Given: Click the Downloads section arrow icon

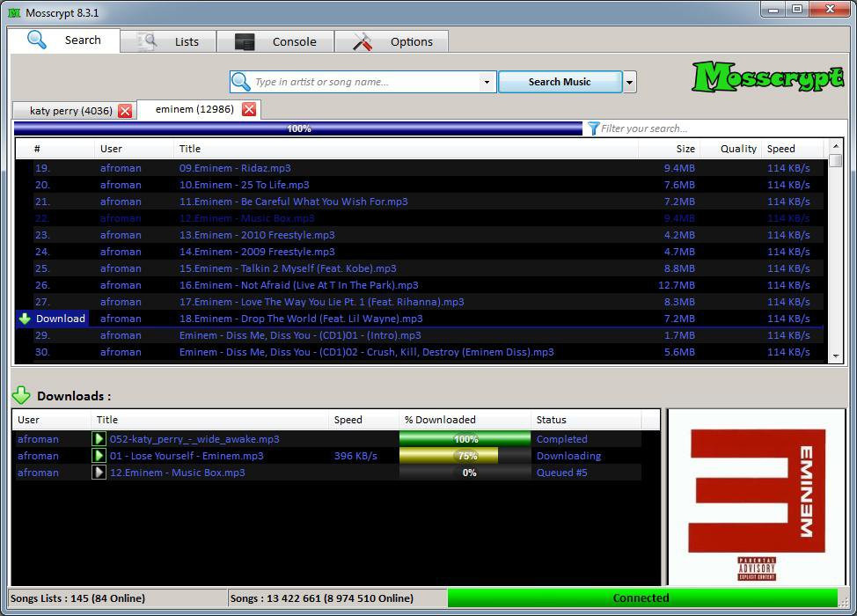Looking at the screenshot, I should click(x=21, y=395).
